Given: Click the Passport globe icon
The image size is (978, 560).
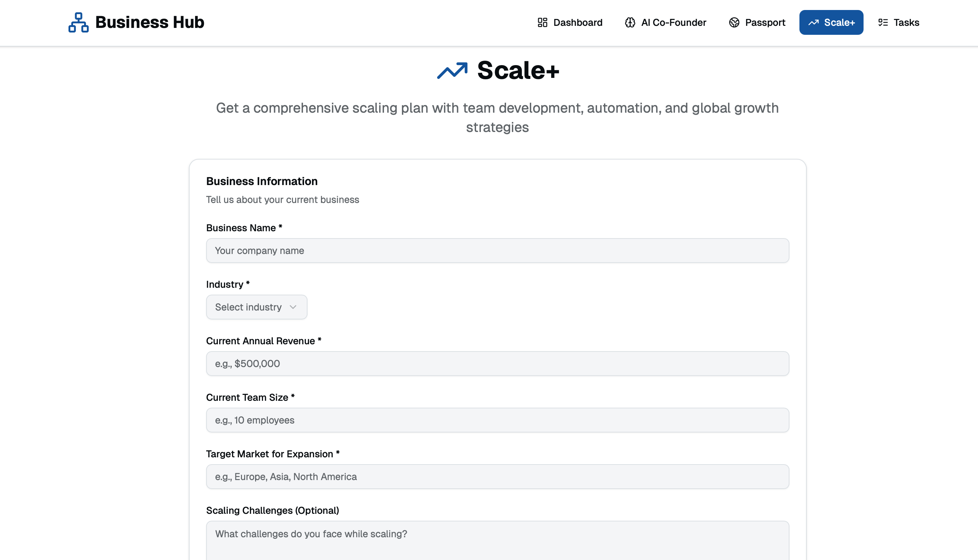Looking at the screenshot, I should [x=734, y=22].
